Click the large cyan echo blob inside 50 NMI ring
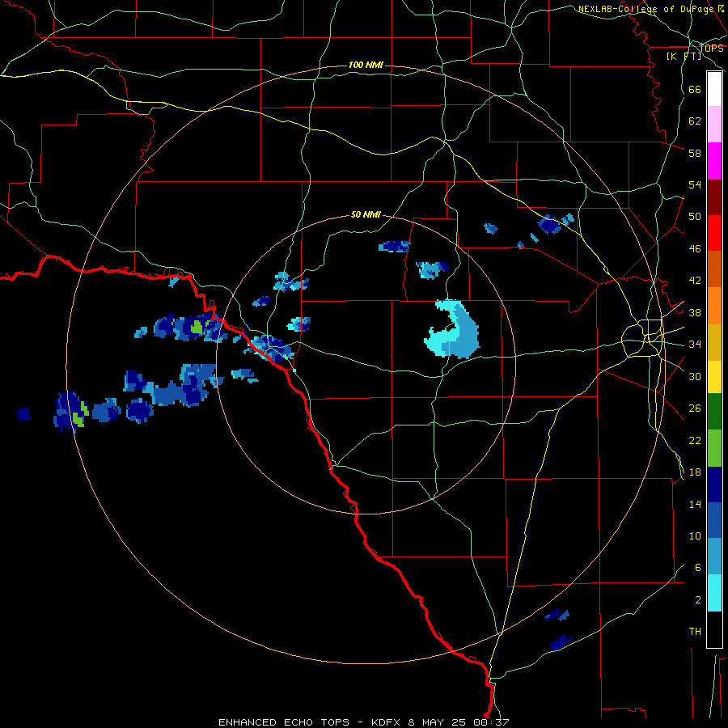Viewport: 728px width, 728px height. (451, 330)
